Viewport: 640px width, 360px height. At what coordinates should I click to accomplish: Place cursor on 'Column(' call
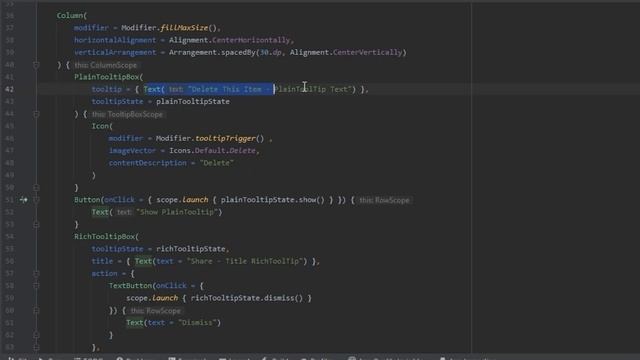(x=72, y=16)
